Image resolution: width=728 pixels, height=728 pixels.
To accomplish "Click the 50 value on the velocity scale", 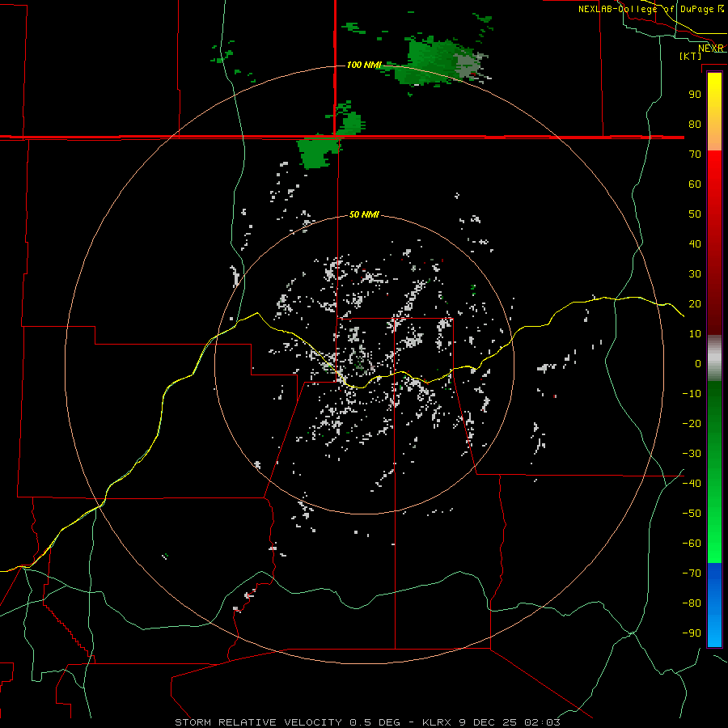I will pos(695,214).
